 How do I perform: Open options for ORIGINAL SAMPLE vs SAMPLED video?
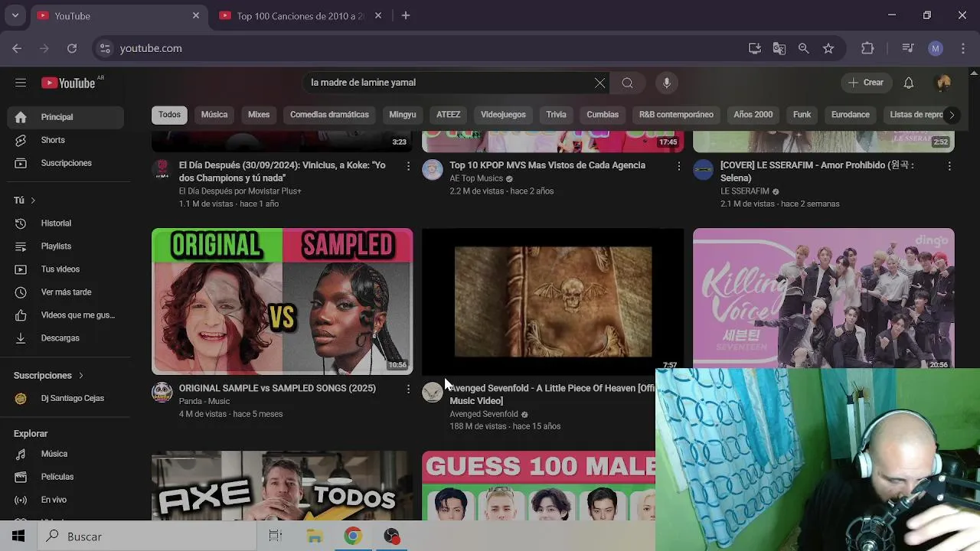point(408,390)
